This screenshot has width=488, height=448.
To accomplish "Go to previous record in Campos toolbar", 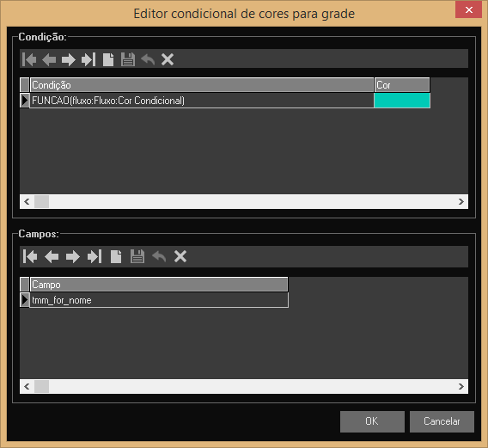I will 52,257.
